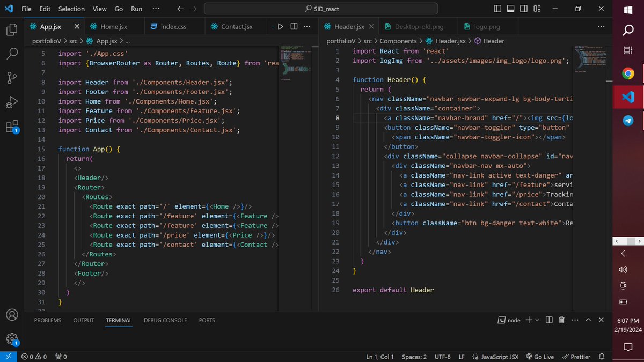The height and width of the screenshot is (362, 644).
Task: Open the View menu
Action: pos(99,9)
